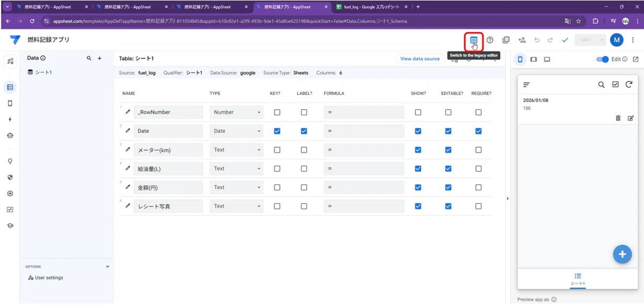Image resolution: width=644 pixels, height=306 pixels.
Task: Open Settings gear icon in sidebar
Action: coord(10,193)
